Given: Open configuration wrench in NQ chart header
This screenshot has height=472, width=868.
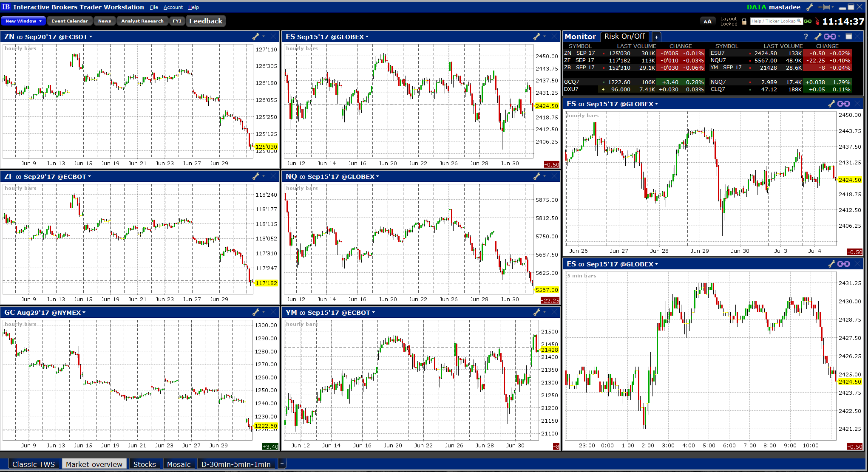Looking at the screenshot, I should (536, 176).
